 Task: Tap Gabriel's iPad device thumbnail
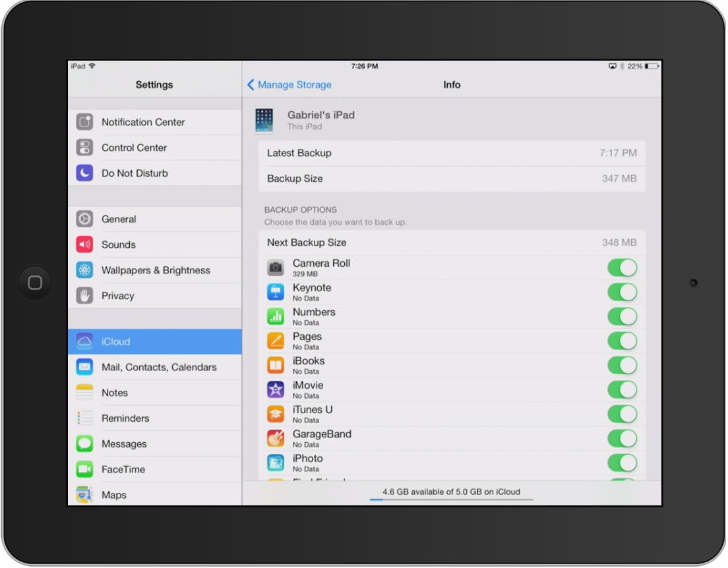point(264,120)
